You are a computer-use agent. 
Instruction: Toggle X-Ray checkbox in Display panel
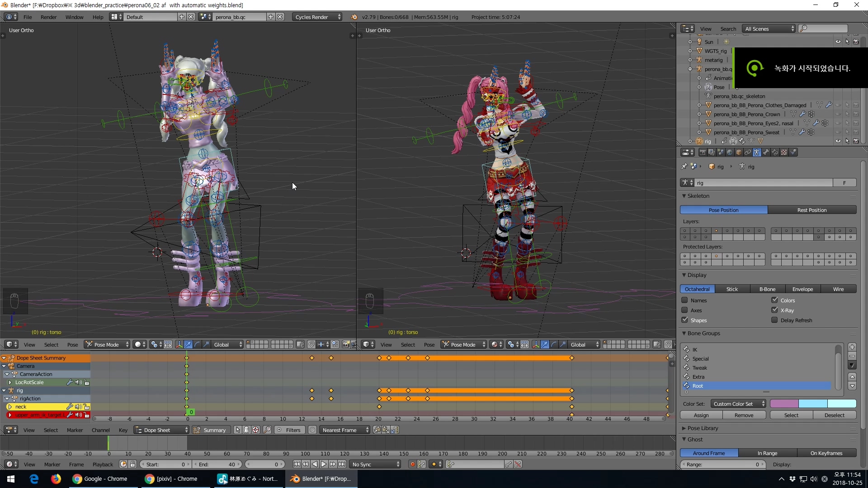[774, 310]
